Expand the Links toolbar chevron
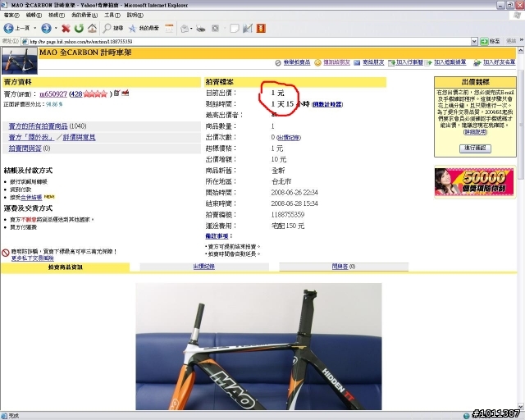Image resolution: width=525 pixels, height=420 pixels. [522, 40]
